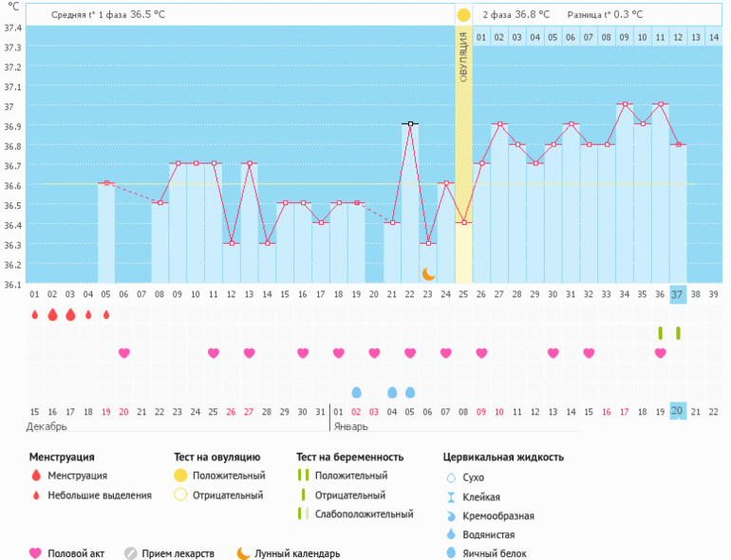Click the black-marked temperature point on day 22

410,123
